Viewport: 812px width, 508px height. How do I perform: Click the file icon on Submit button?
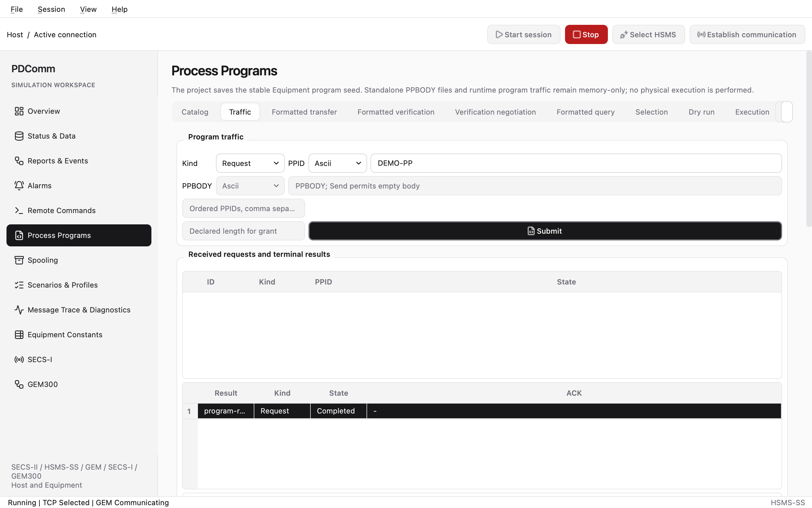(x=531, y=231)
